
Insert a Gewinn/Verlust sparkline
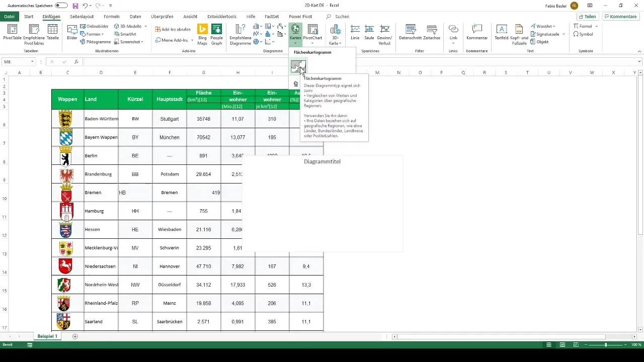coord(384,34)
